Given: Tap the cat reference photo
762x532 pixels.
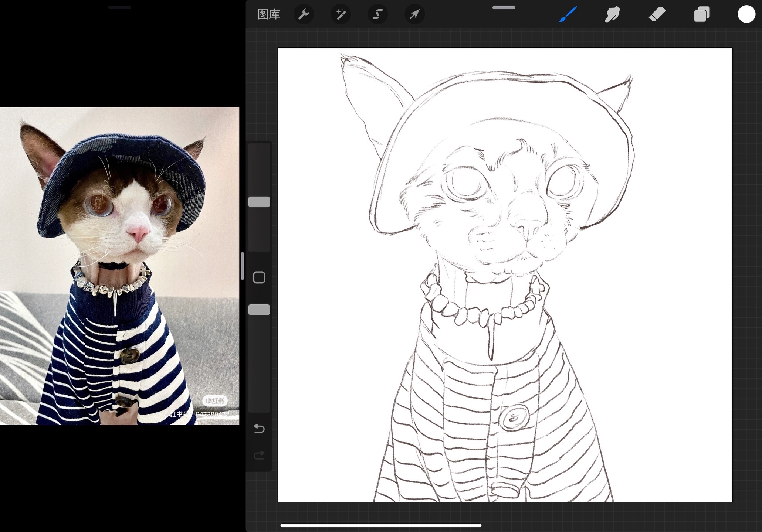Looking at the screenshot, I should coord(119,266).
